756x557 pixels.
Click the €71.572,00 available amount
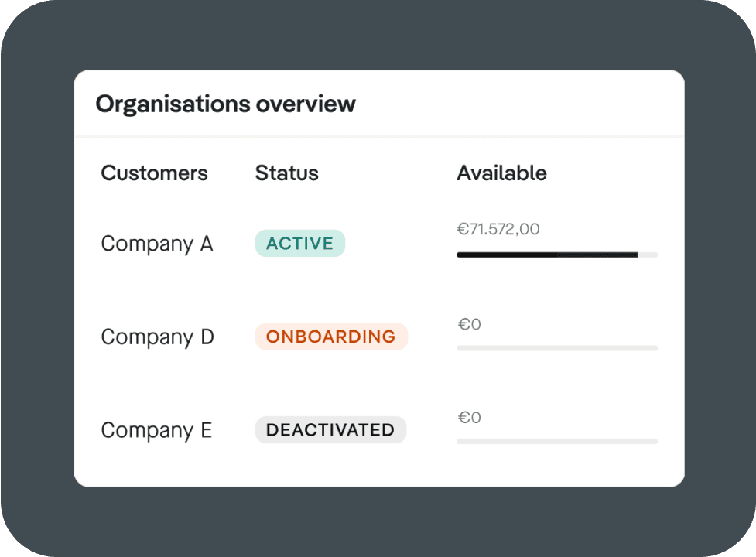point(498,229)
